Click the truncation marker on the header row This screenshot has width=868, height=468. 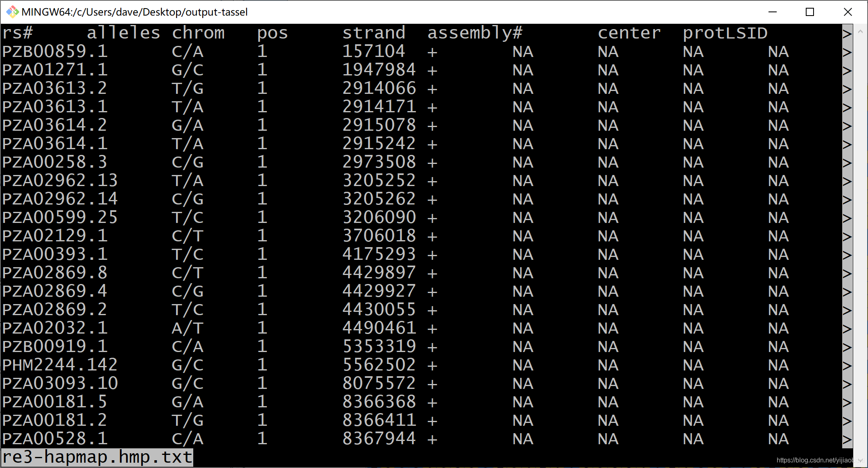coord(847,34)
